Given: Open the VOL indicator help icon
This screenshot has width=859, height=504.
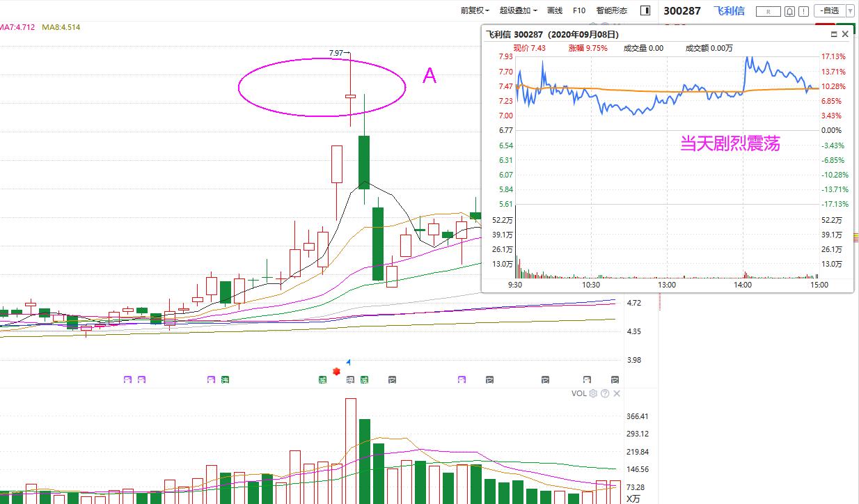Looking at the screenshot, I should click(x=605, y=393).
